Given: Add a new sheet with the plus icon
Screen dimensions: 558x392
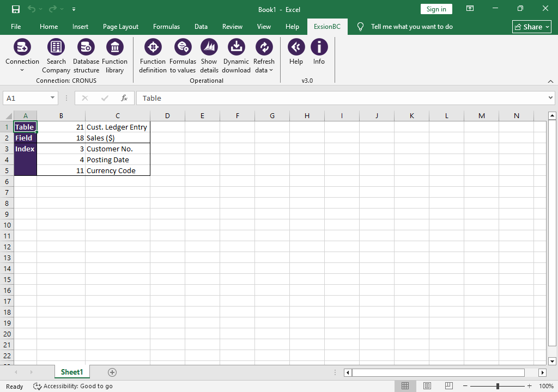Looking at the screenshot, I should 112,372.
